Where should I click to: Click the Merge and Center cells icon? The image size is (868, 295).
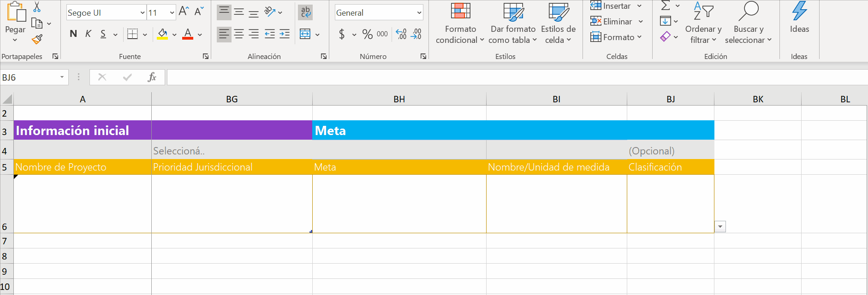(x=305, y=34)
